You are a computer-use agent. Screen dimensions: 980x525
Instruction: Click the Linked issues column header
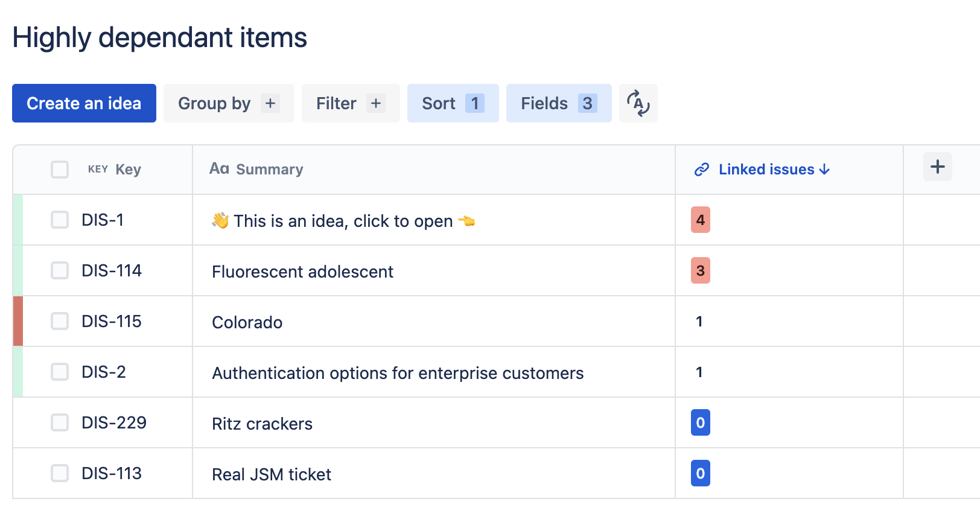[x=766, y=170]
